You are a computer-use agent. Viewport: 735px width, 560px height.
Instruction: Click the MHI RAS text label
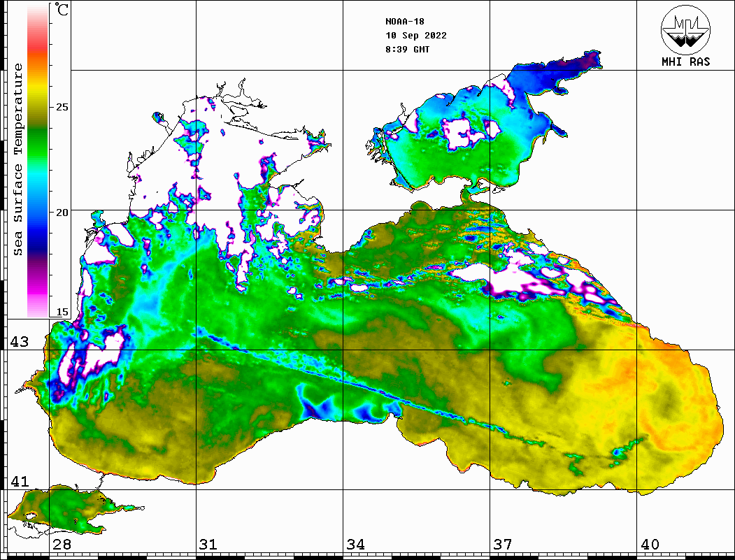pyautogui.click(x=686, y=62)
